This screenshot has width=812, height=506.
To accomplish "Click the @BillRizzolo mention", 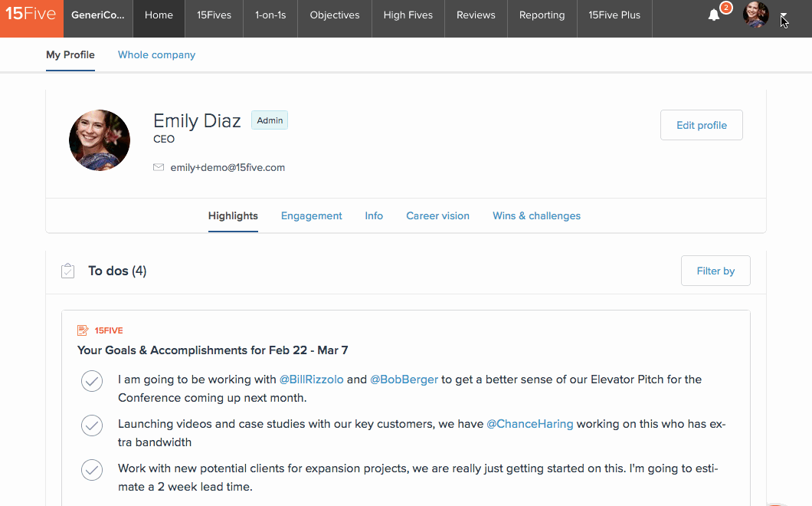I will click(x=311, y=379).
